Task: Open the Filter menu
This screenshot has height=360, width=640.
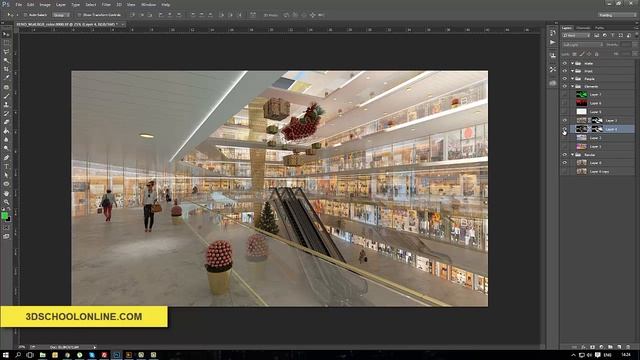Action: point(106,4)
